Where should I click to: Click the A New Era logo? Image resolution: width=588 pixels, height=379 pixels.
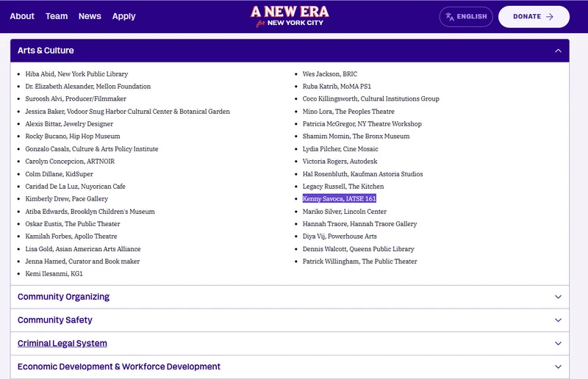click(x=290, y=16)
